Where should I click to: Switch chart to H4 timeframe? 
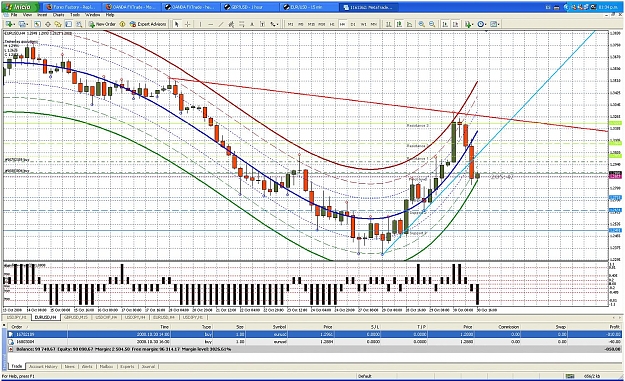(x=342, y=24)
